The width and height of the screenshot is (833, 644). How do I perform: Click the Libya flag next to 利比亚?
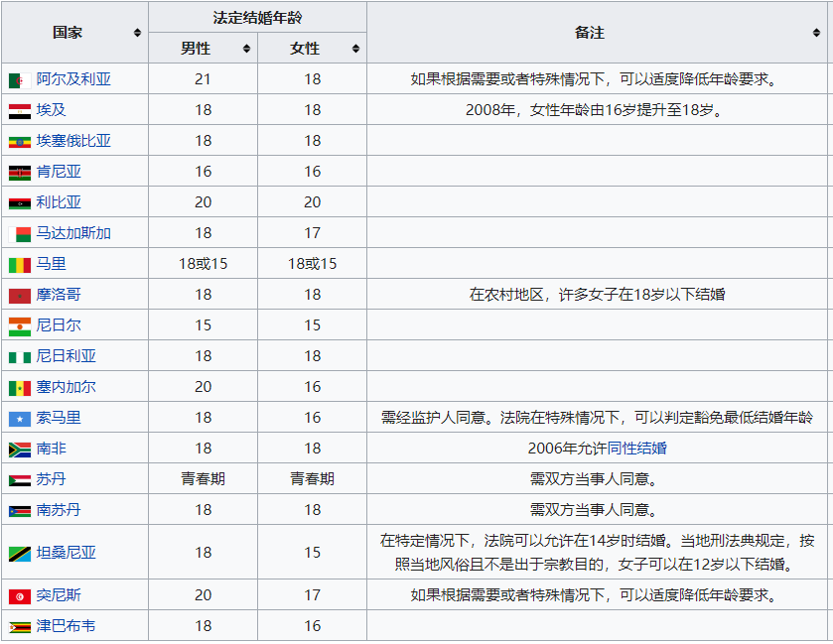point(20,203)
